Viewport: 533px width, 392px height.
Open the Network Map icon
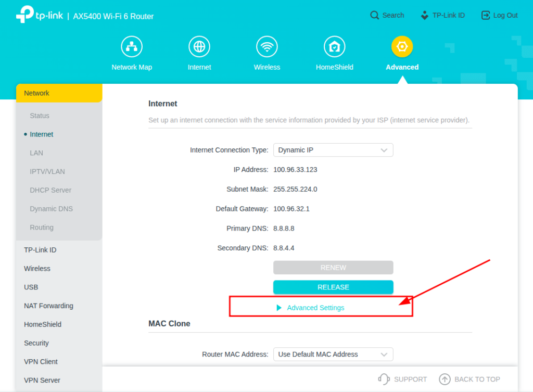tap(132, 47)
